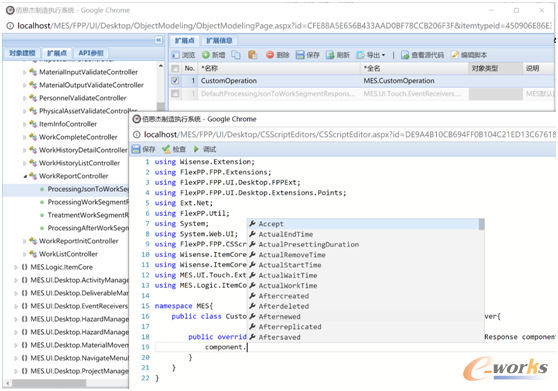Click the site info icon in script editor address bar

[137, 134]
